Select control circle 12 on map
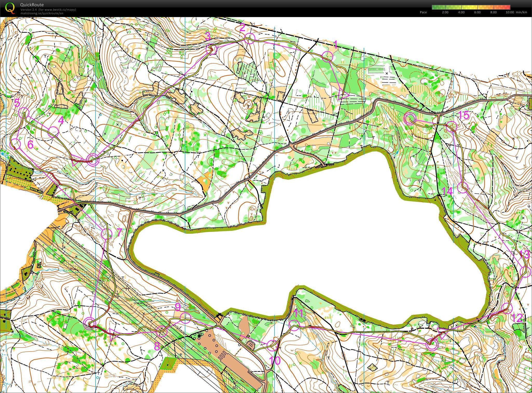This screenshot has width=532, height=393. [x=507, y=308]
